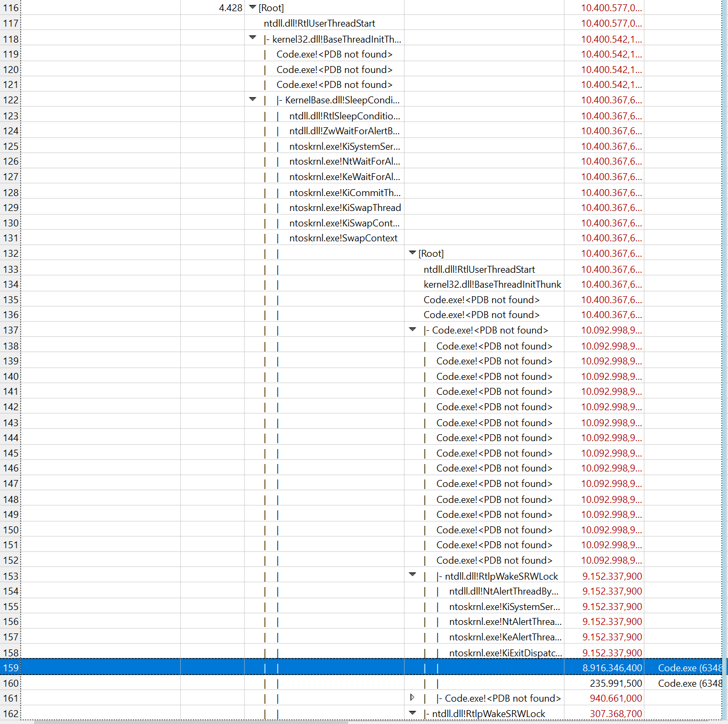Collapse the [Root] node on row 116
The height and width of the screenshot is (724, 728).
point(251,7)
